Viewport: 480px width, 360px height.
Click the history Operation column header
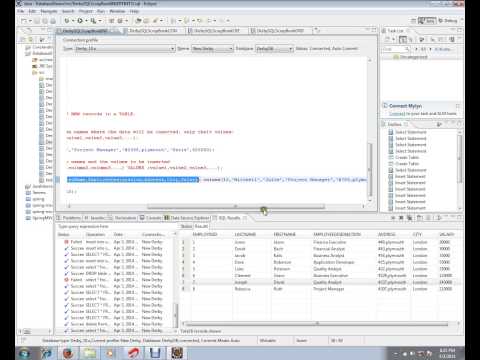(95, 235)
